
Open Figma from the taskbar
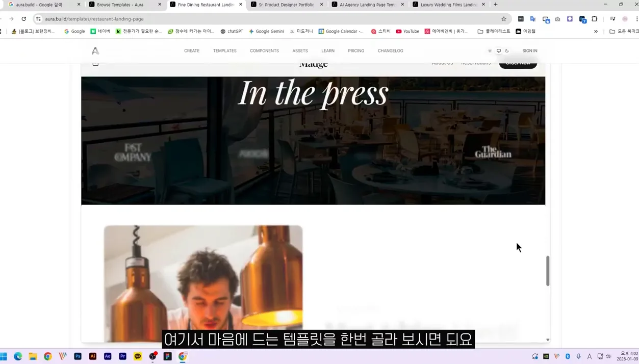pos(167,356)
